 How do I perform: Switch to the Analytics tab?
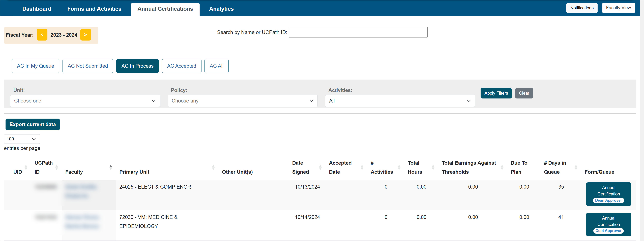point(221,9)
